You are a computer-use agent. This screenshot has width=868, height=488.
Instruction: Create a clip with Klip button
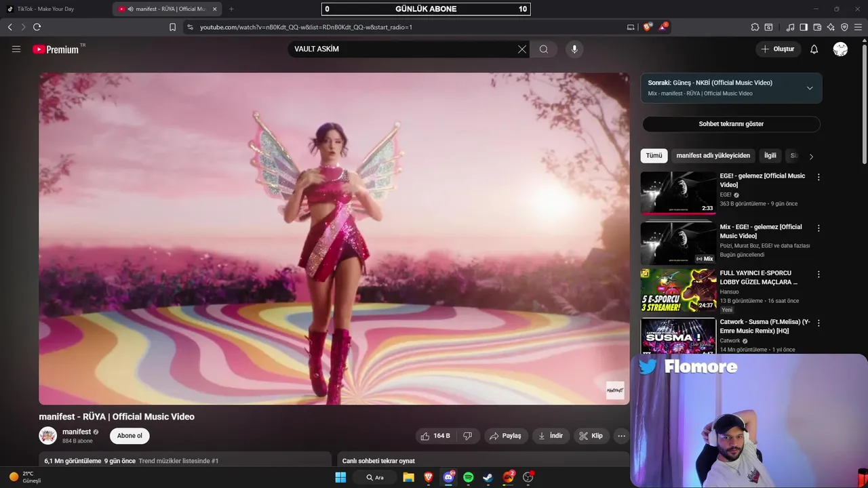tap(591, 436)
